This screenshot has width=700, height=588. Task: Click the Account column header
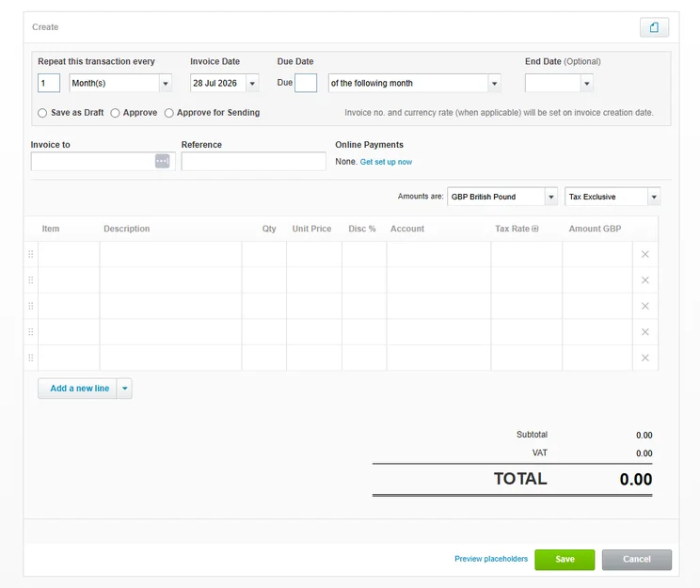coord(407,229)
